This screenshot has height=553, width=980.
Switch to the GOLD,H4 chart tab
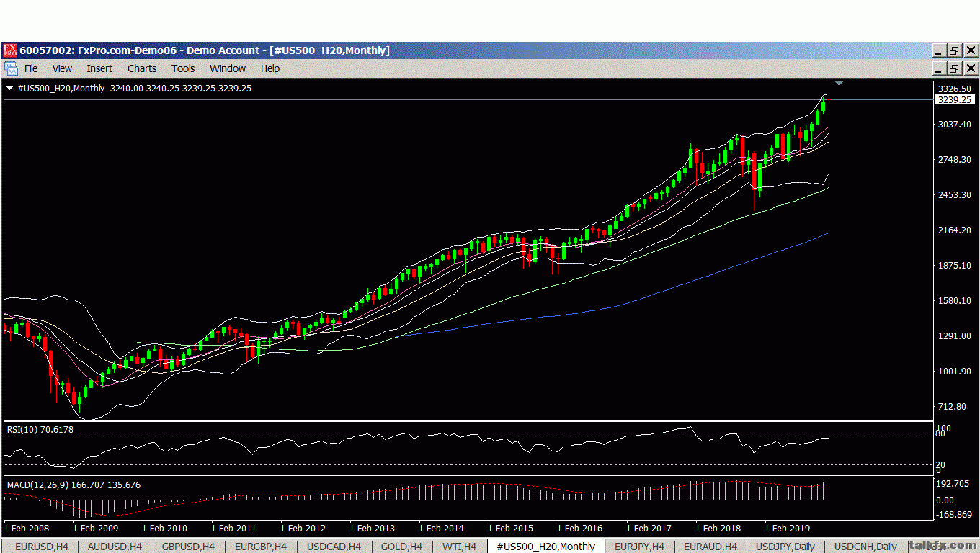click(401, 547)
